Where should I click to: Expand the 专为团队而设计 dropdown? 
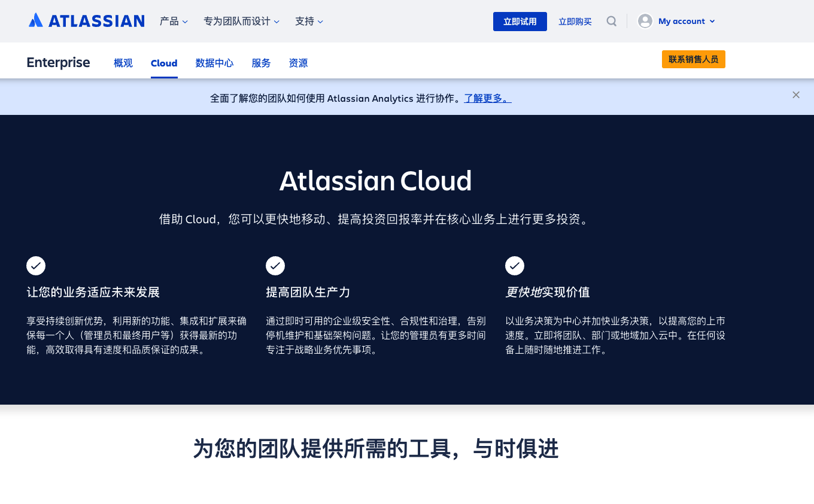click(241, 21)
